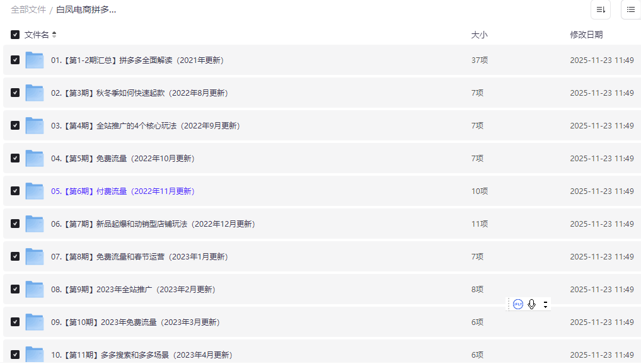
Task: Deselect the 08.【第9期】2023年全站推广 checkbox
Action: (15, 290)
